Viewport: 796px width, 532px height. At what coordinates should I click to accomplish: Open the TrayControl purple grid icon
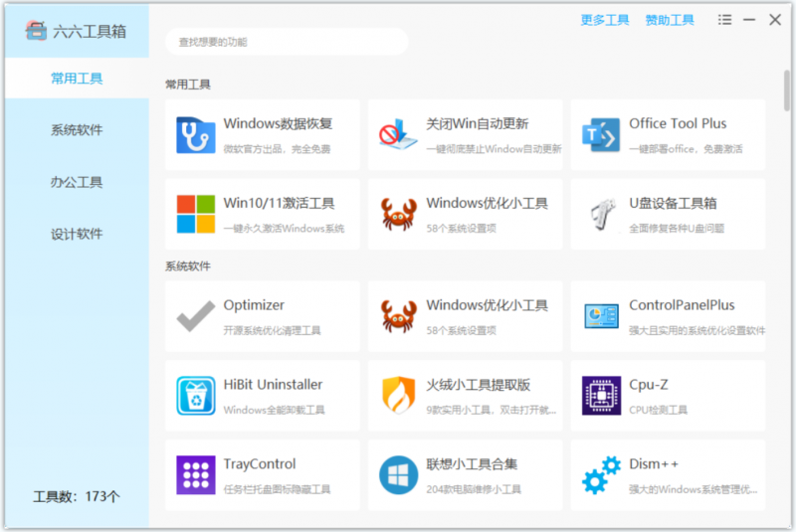(x=195, y=474)
